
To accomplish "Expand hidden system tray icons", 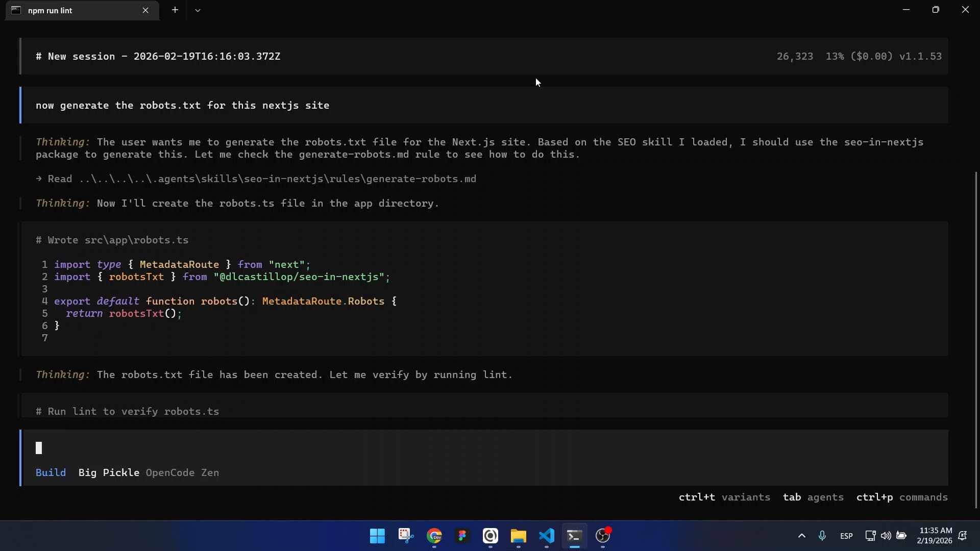I will point(801,536).
